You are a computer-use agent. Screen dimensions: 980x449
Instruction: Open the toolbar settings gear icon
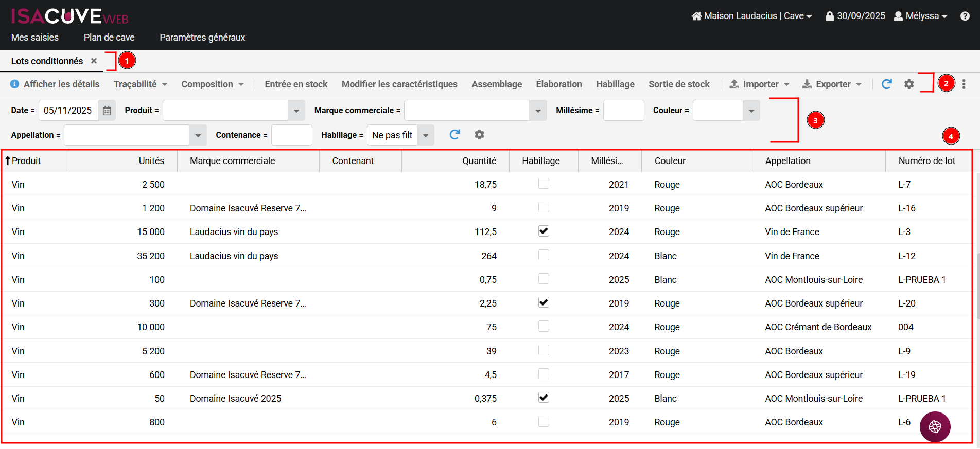point(909,84)
